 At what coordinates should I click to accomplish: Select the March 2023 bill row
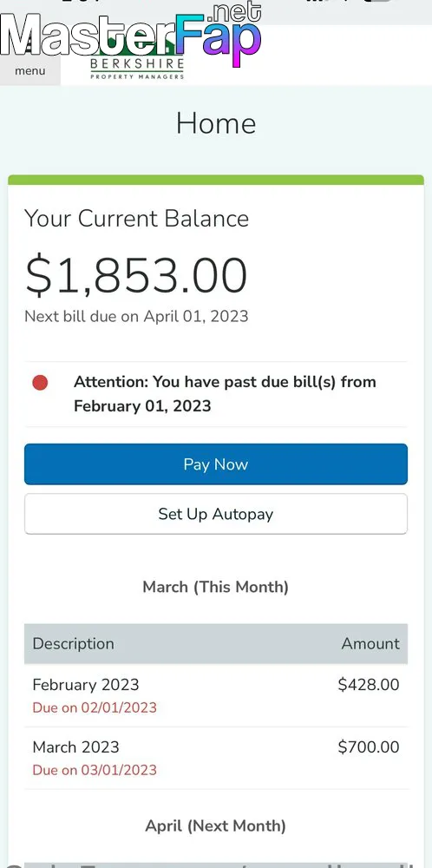[x=216, y=758]
